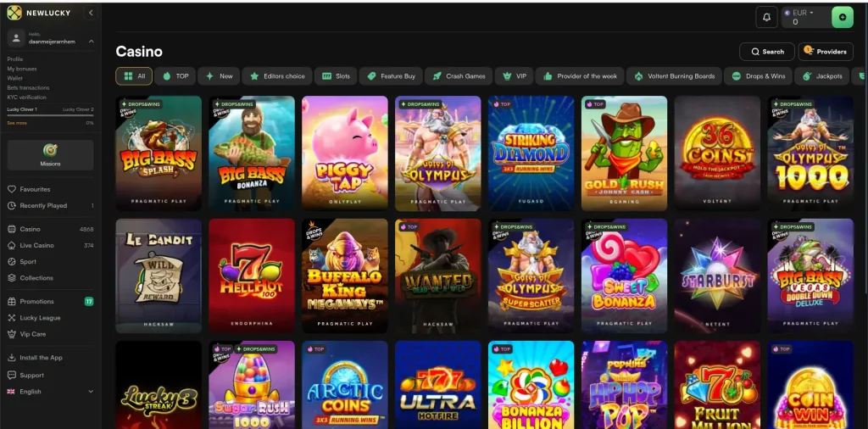
Task: Open the Providers filter
Action: 826,52
